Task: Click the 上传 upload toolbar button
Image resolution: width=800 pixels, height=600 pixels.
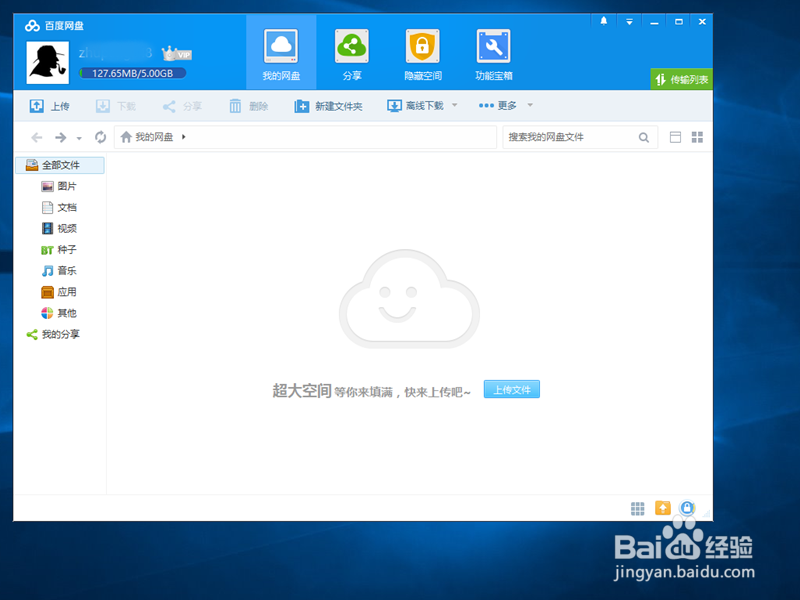Action: (x=49, y=106)
